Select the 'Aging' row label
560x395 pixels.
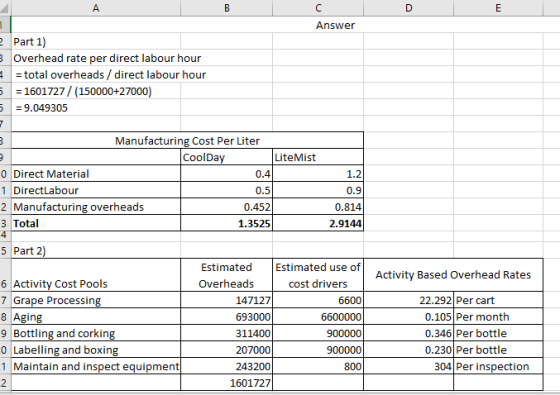pyautogui.click(x=96, y=316)
